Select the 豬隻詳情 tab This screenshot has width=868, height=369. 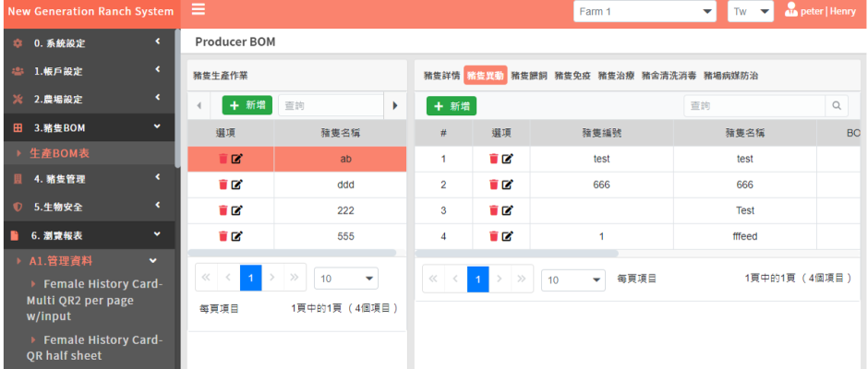tap(441, 76)
